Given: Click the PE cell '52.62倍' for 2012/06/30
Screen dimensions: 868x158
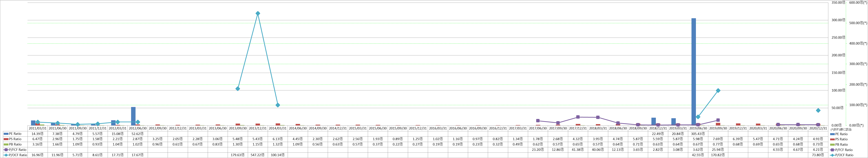Looking at the screenshot, I should pyautogui.click(x=138, y=134).
